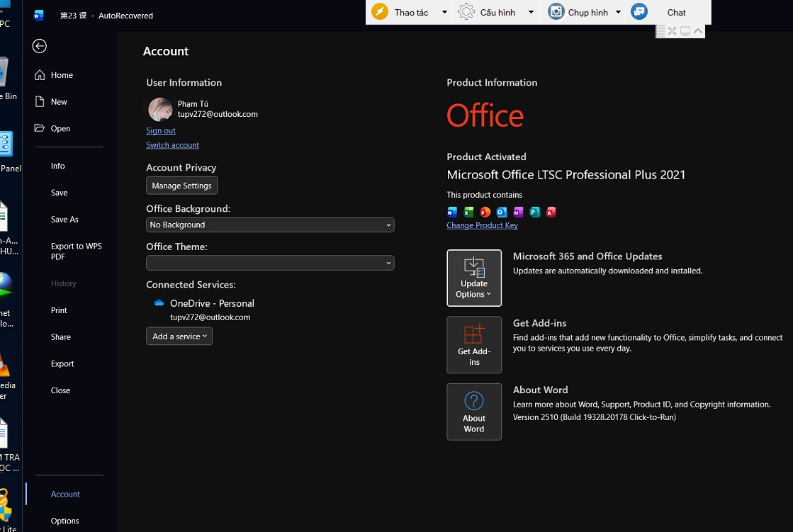793x532 pixels.
Task: Open Chat in the remote toolbar
Action: tap(676, 13)
